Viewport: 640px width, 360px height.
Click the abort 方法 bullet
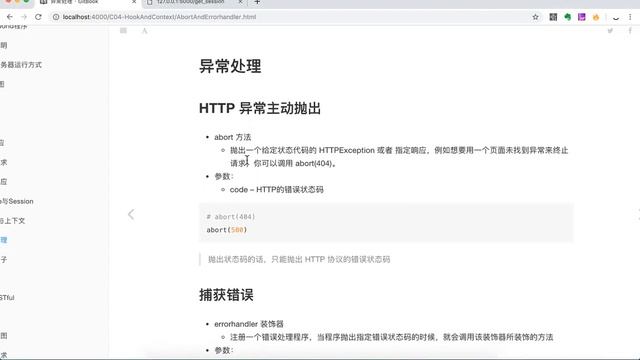coord(233,137)
